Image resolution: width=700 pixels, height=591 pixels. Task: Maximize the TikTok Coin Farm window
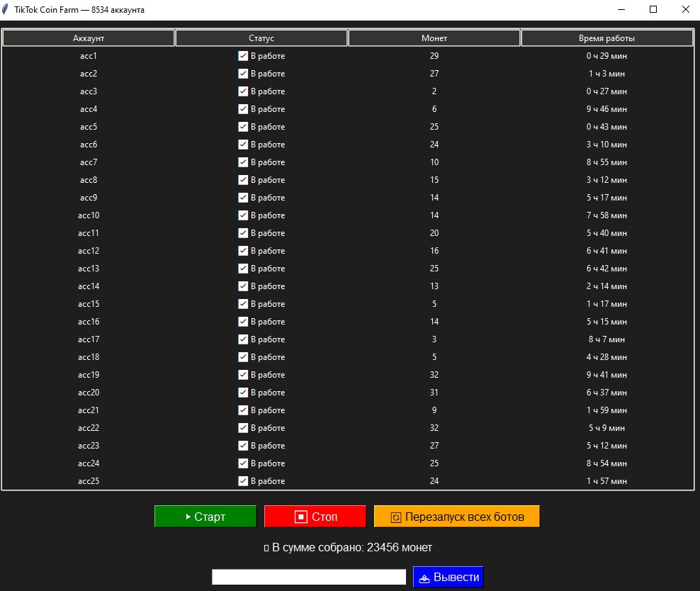653,10
